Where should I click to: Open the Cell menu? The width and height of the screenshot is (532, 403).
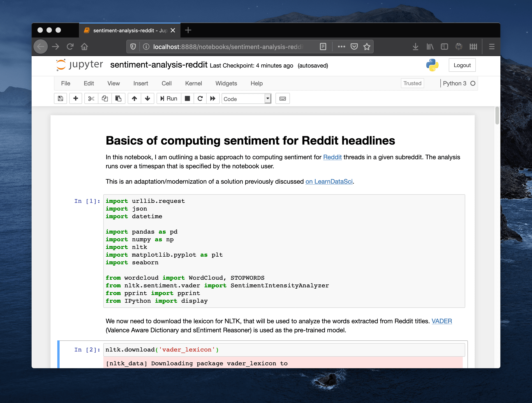pyautogui.click(x=166, y=83)
